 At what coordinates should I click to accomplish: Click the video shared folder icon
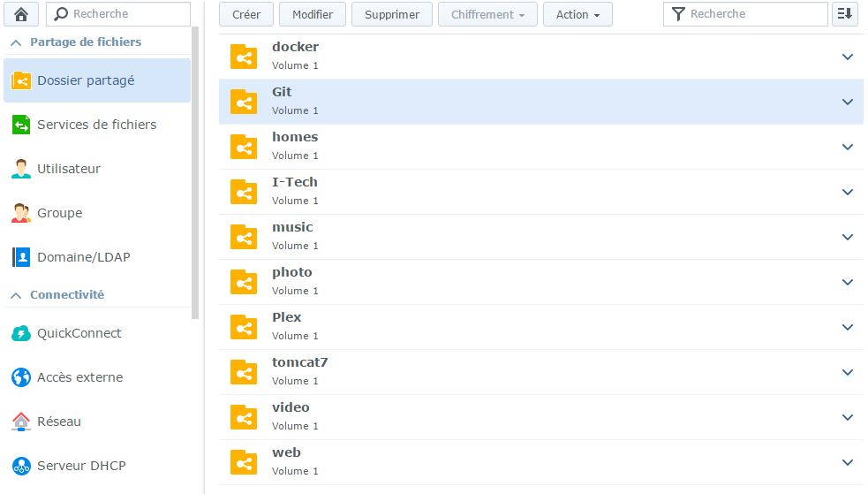pos(244,418)
